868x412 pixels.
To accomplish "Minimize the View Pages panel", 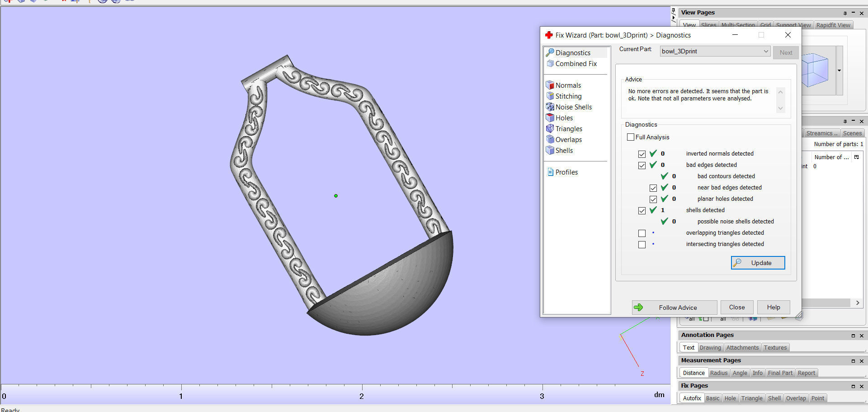I will coord(853,13).
